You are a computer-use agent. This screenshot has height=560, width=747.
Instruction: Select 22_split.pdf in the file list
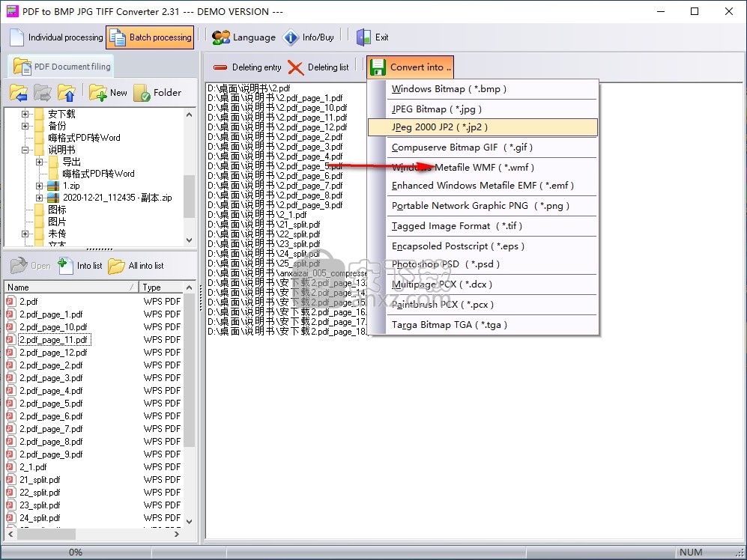click(40, 493)
